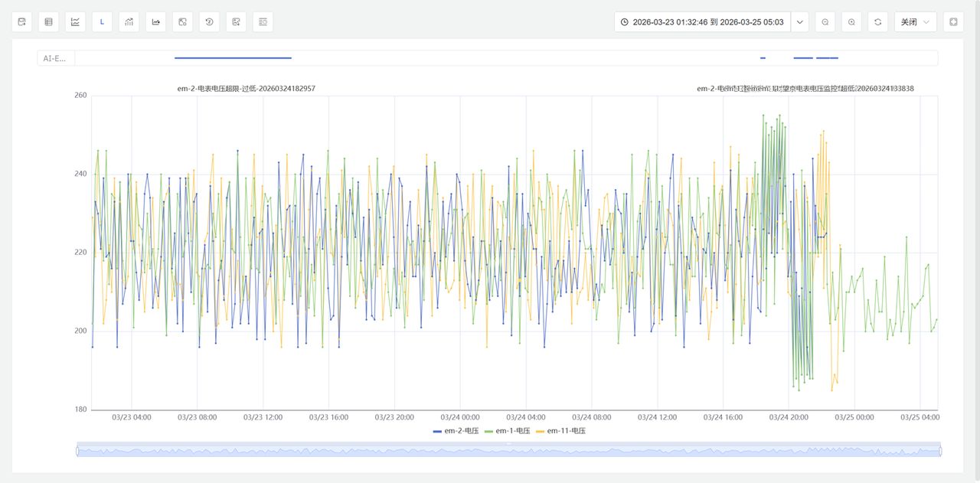Click the save chart as image icon
This screenshot has width=980, height=483.
[x=236, y=22]
